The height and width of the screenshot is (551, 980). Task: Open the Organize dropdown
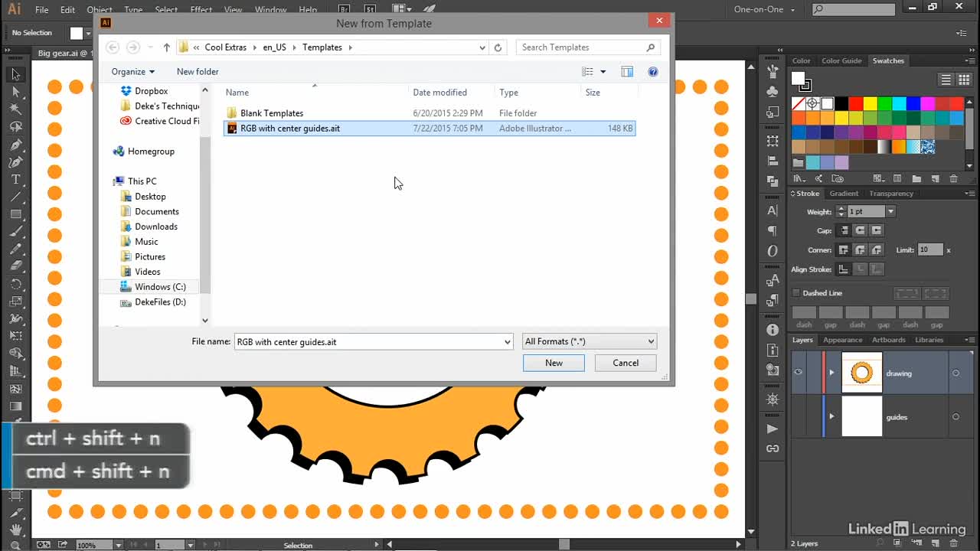point(132,71)
